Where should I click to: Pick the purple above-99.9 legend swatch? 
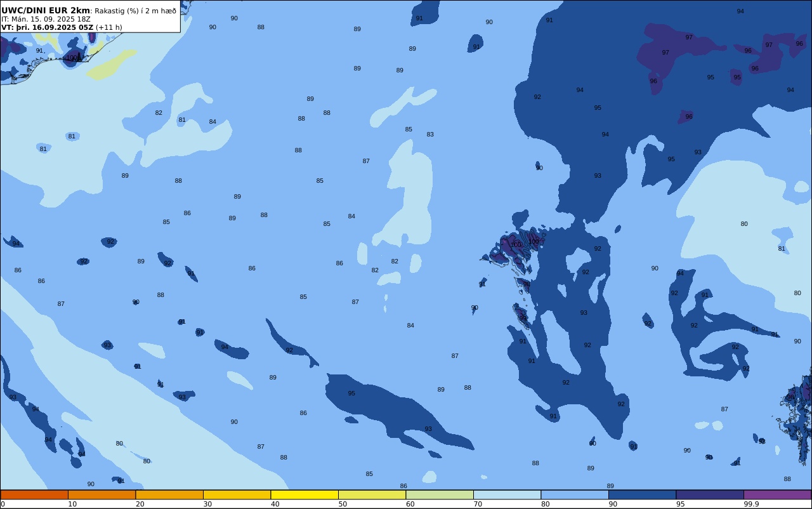(777, 494)
